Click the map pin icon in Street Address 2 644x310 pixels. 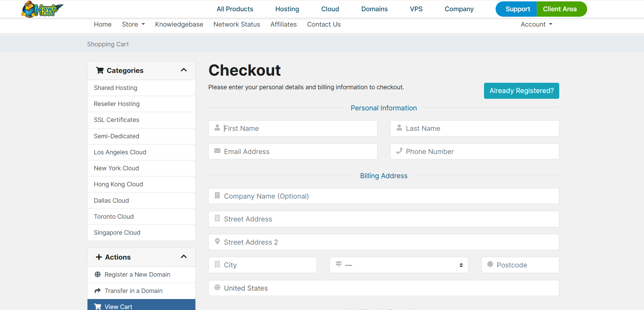[217, 242]
